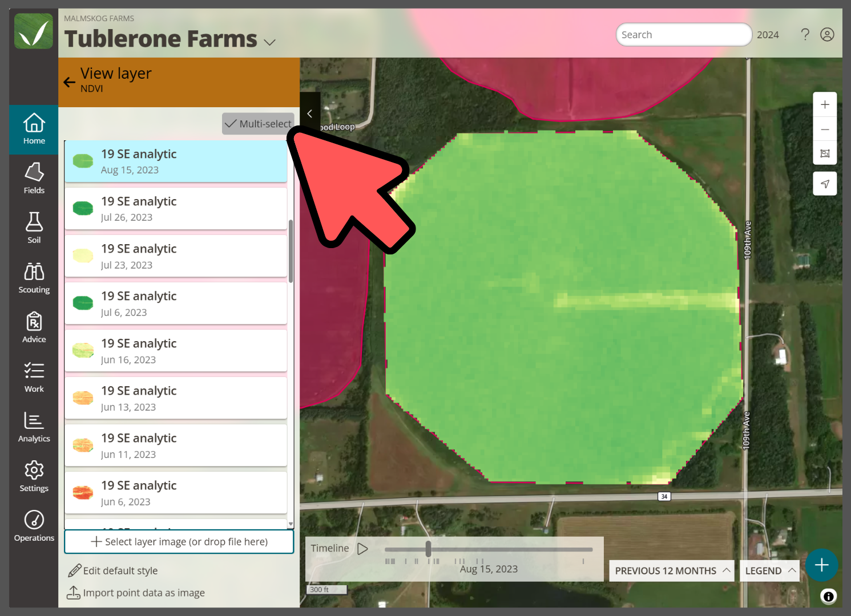This screenshot has height=616, width=851.
Task: Open the Scouting section
Action: click(x=34, y=278)
